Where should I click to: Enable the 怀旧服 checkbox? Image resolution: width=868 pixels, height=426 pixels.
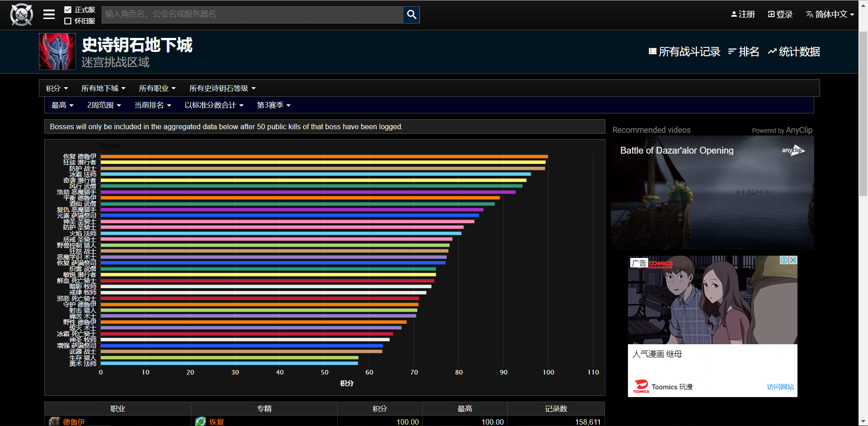click(x=68, y=21)
